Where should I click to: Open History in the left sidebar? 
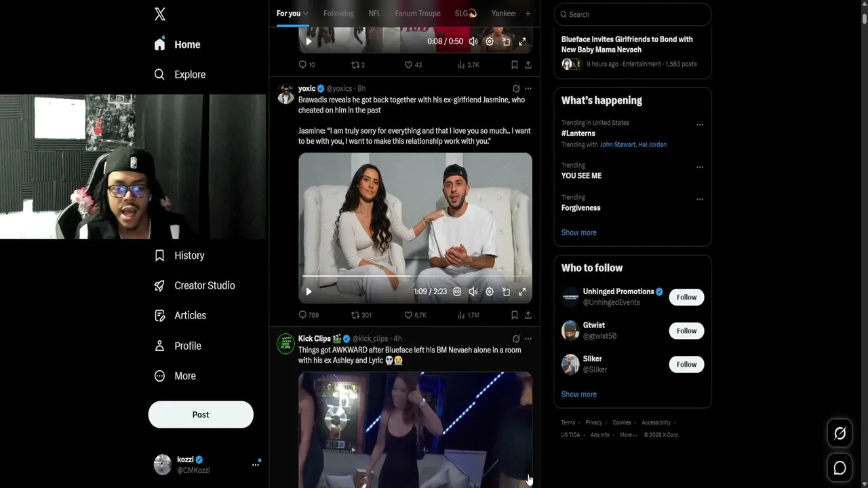[179, 256]
